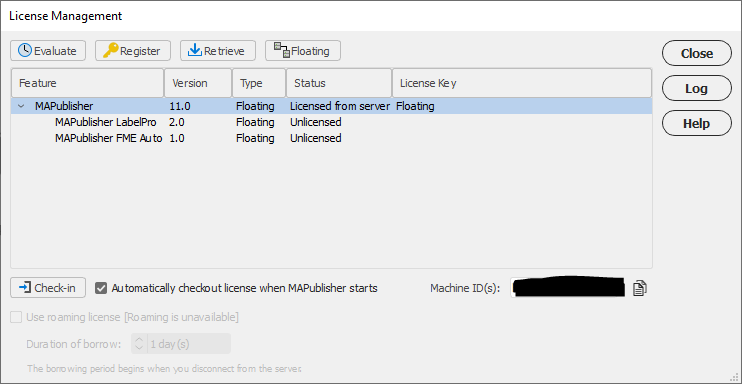Close the License Management dialog
The image size is (742, 384).
pos(697,54)
